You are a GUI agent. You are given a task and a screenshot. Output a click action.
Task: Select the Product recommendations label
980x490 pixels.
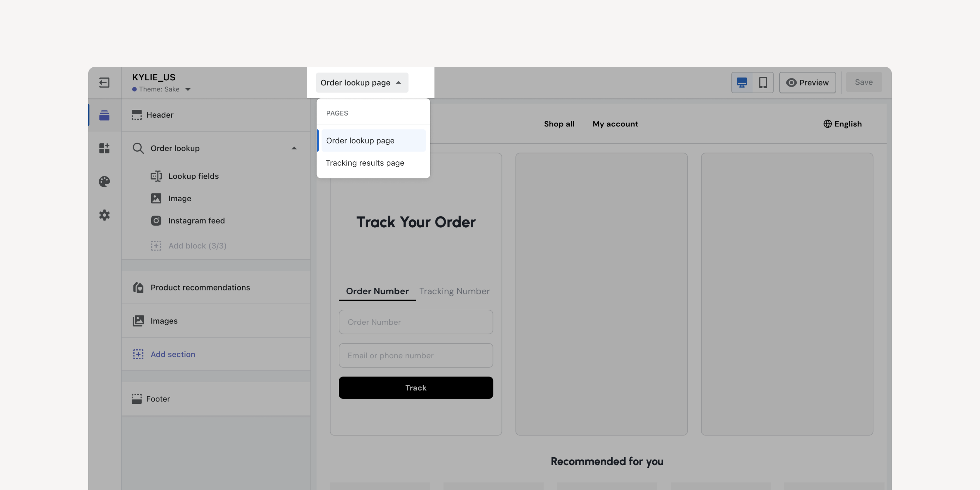pos(200,287)
